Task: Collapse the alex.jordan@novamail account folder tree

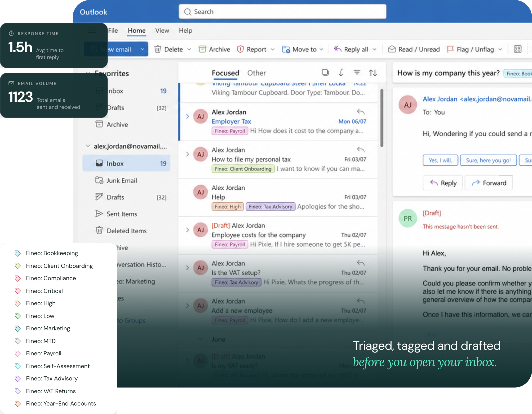Action: [x=88, y=146]
